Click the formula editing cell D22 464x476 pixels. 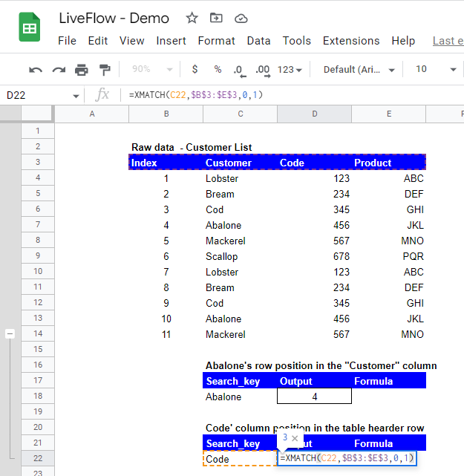347,458
